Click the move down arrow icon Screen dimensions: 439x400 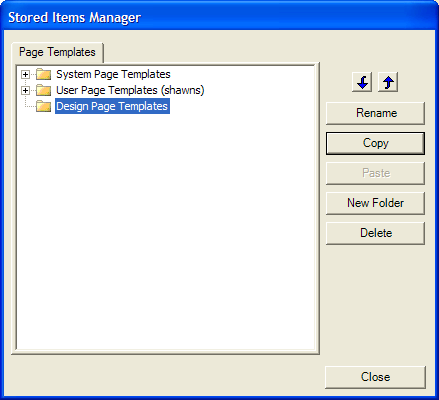362,82
